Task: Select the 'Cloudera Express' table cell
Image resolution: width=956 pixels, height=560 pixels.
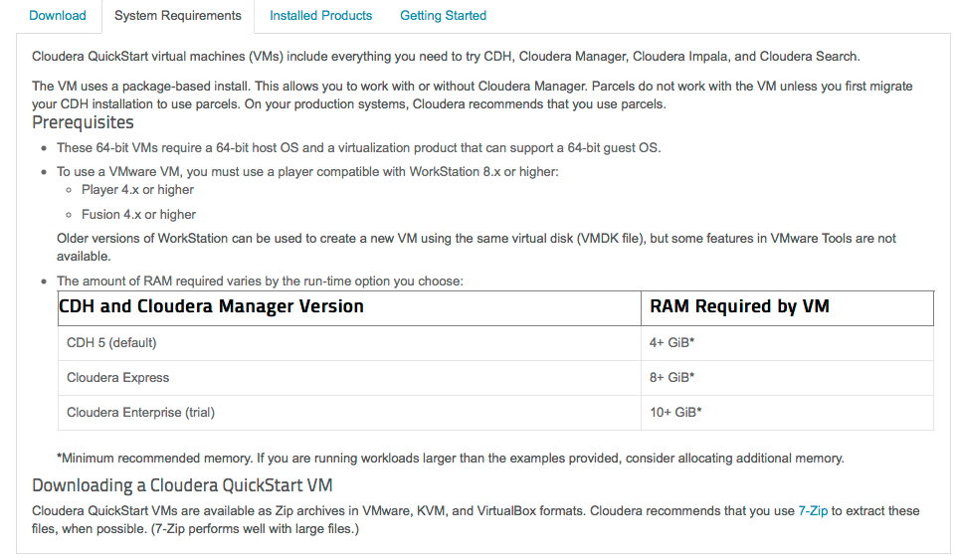Action: coord(349,378)
